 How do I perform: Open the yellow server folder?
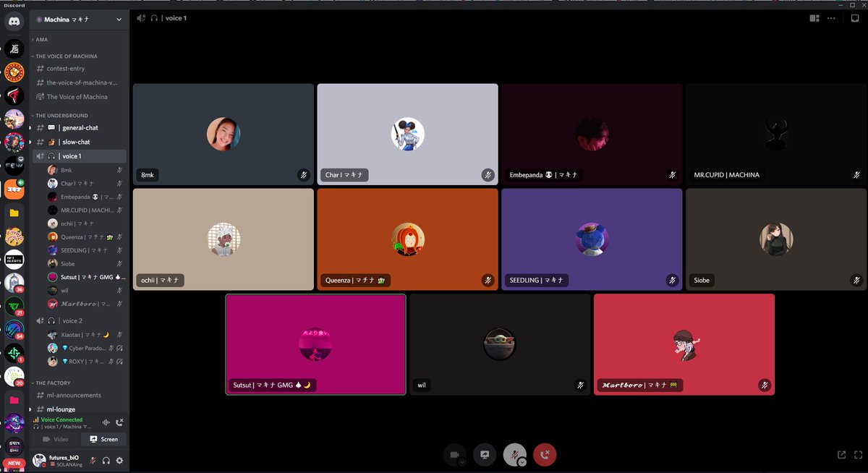[14, 213]
